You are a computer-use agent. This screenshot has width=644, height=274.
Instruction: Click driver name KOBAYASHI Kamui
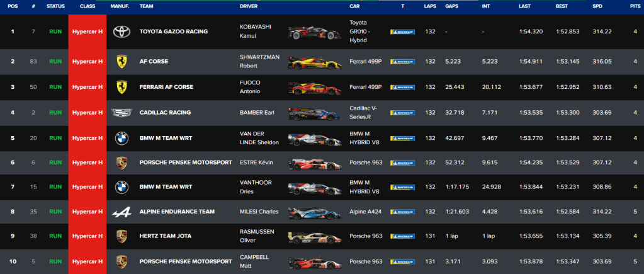point(256,31)
